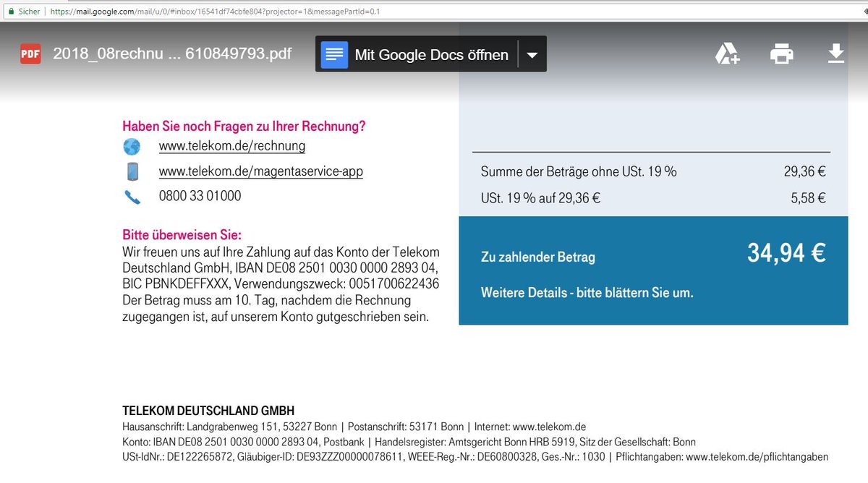Screen dimensions: 868x483
Task: Click Internet: www.telekom.de in footer
Action: [x=530, y=427]
